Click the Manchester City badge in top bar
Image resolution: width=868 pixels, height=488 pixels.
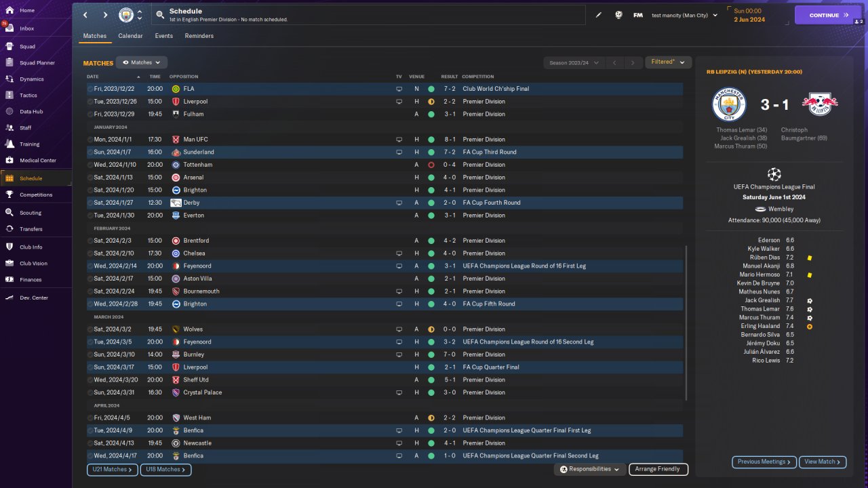click(126, 15)
